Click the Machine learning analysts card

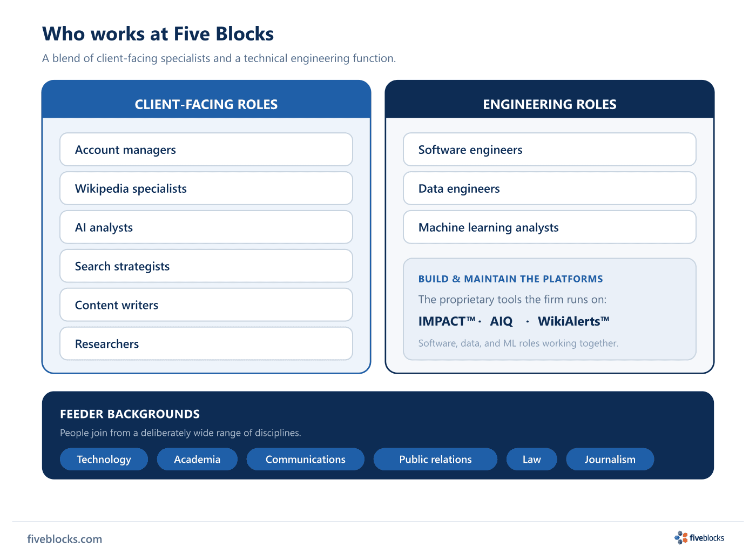pos(550,227)
